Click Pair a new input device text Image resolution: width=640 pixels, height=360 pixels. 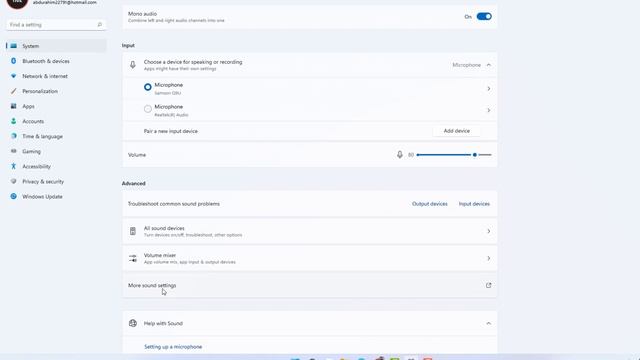[x=171, y=131]
